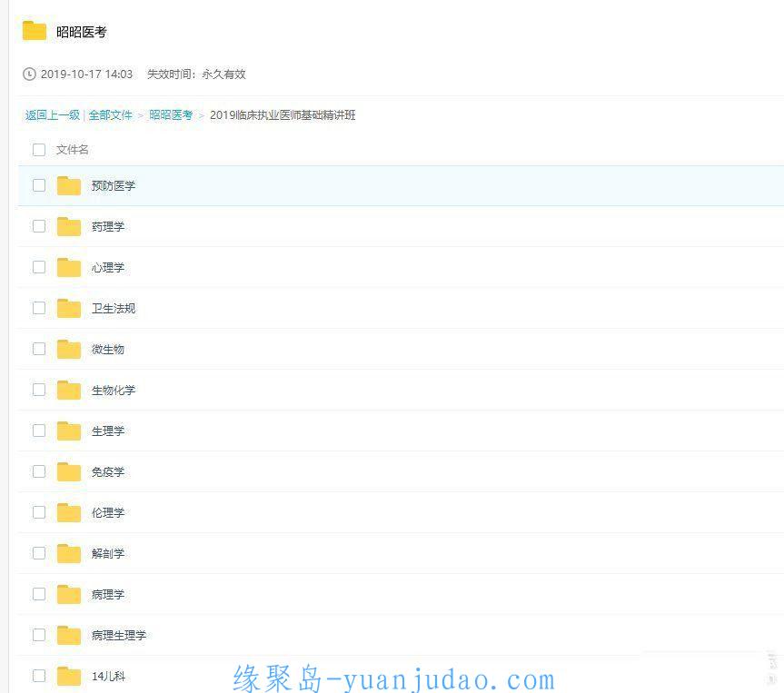784x693 pixels.
Task: Open folder name 生理学
Action: [x=108, y=431]
